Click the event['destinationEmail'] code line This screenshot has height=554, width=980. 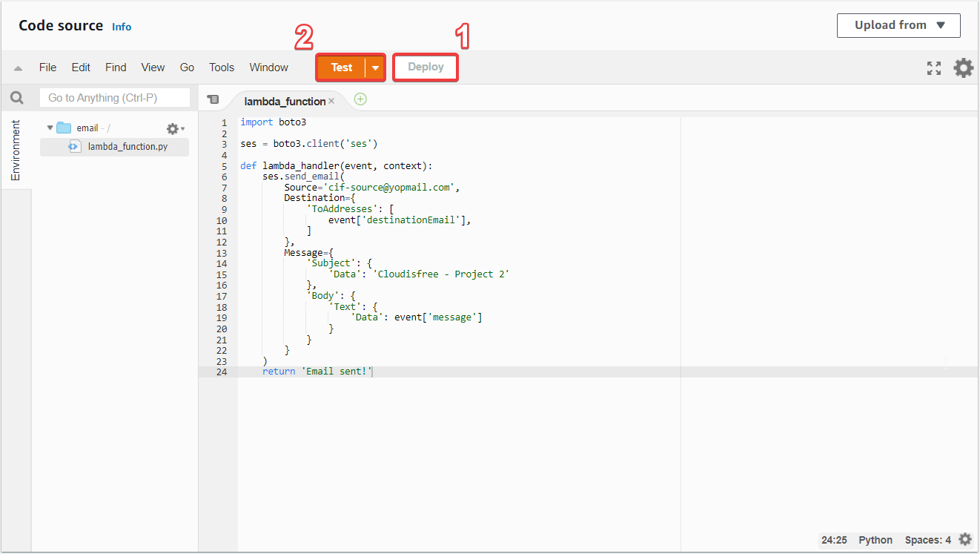pyautogui.click(x=400, y=220)
